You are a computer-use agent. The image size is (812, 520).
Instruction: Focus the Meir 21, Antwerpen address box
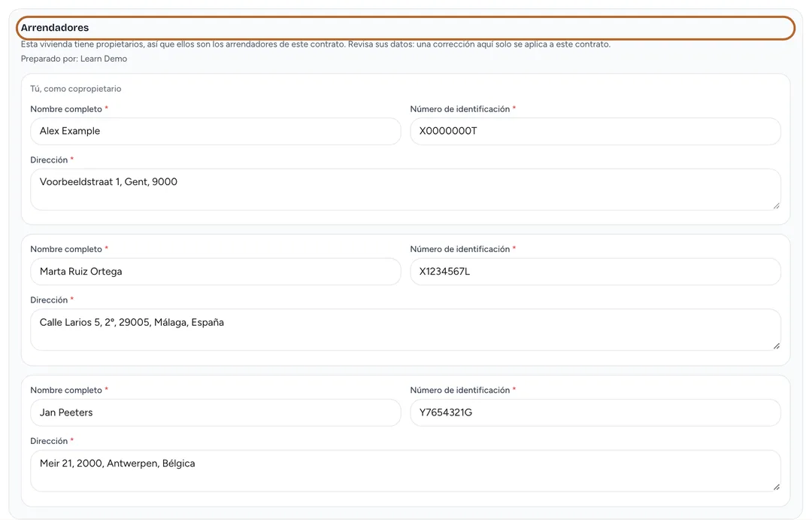click(405, 471)
